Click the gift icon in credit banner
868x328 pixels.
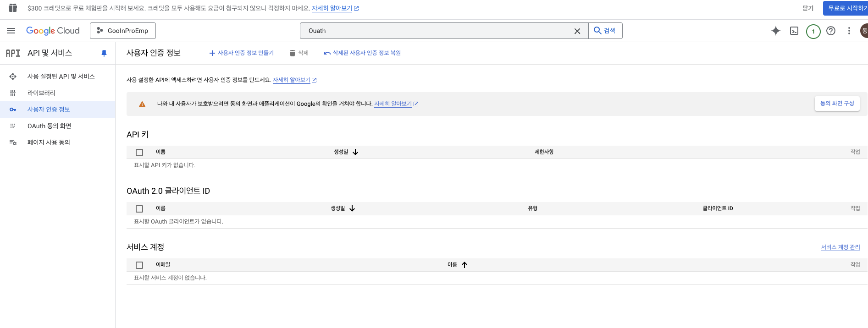tap(13, 8)
